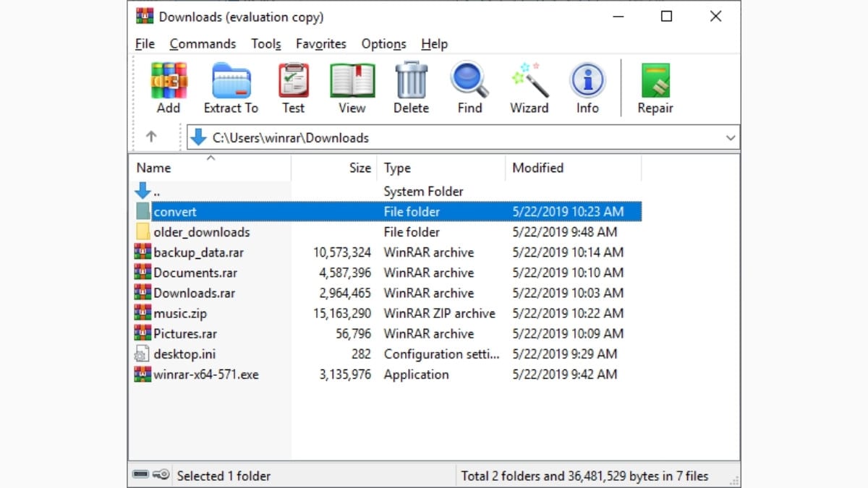This screenshot has width=868, height=488.
Task: Open the View file icon
Action: (x=352, y=83)
